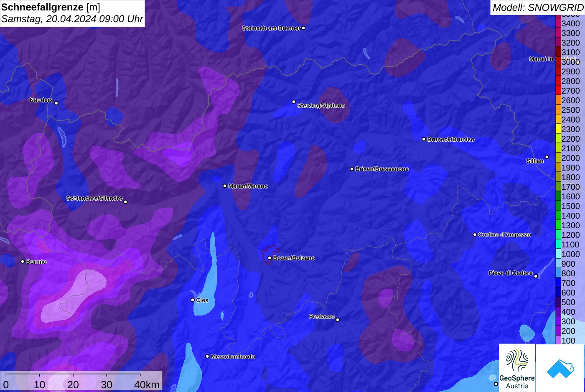The height and width of the screenshot is (392, 585).
Task: Pick the 2500 orange legend entry
Action: coord(558,110)
